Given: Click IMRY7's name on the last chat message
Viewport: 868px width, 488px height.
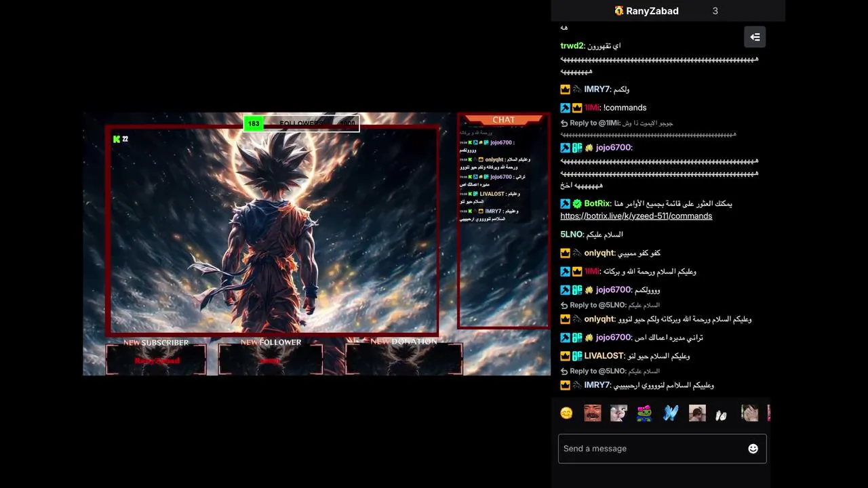Looking at the screenshot, I should click(597, 385).
